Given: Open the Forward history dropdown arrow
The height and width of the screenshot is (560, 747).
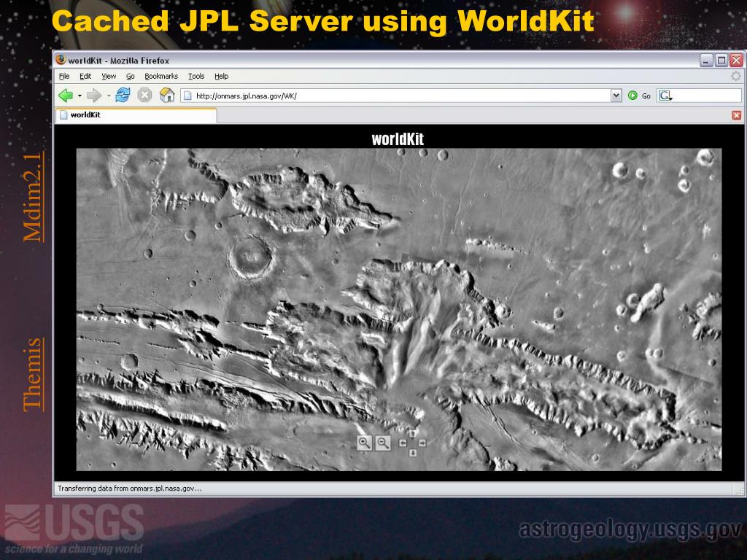Looking at the screenshot, I should click(x=109, y=96).
